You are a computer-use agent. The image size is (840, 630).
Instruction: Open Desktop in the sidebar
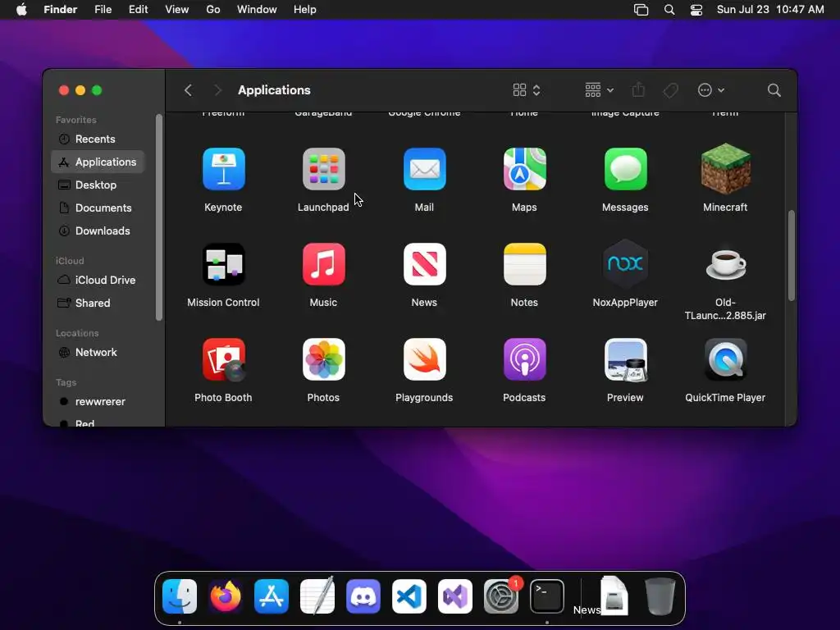pyautogui.click(x=98, y=185)
